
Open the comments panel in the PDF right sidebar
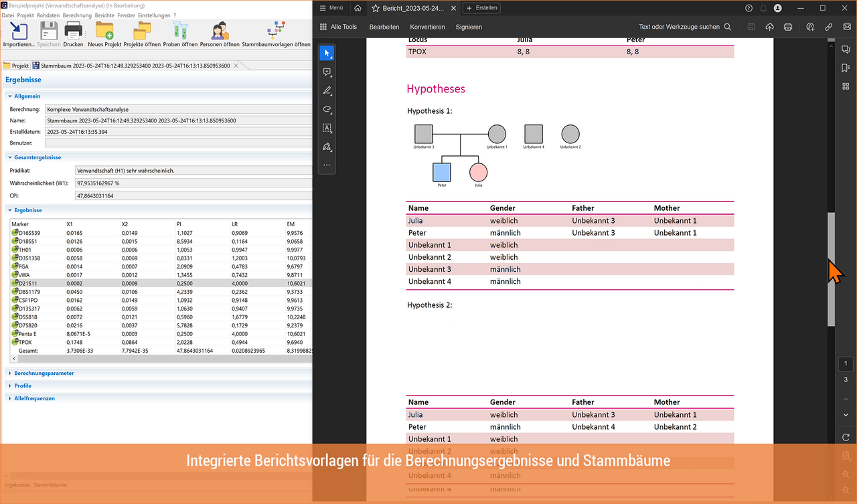846,50
